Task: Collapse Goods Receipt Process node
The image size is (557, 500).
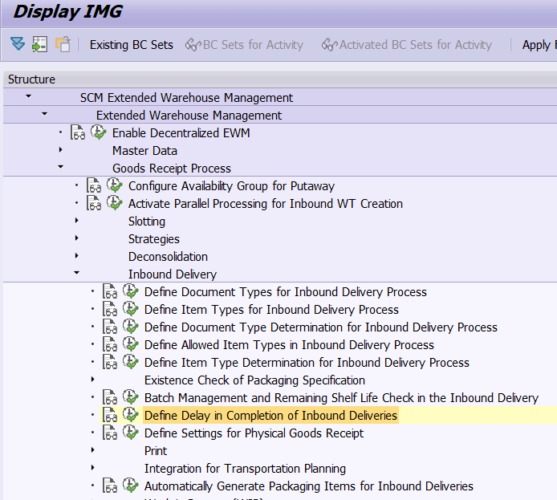Action: (60, 166)
